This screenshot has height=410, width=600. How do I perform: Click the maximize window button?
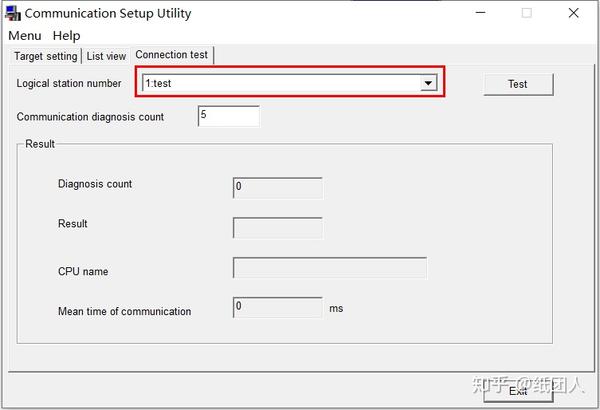pyautogui.click(x=527, y=14)
